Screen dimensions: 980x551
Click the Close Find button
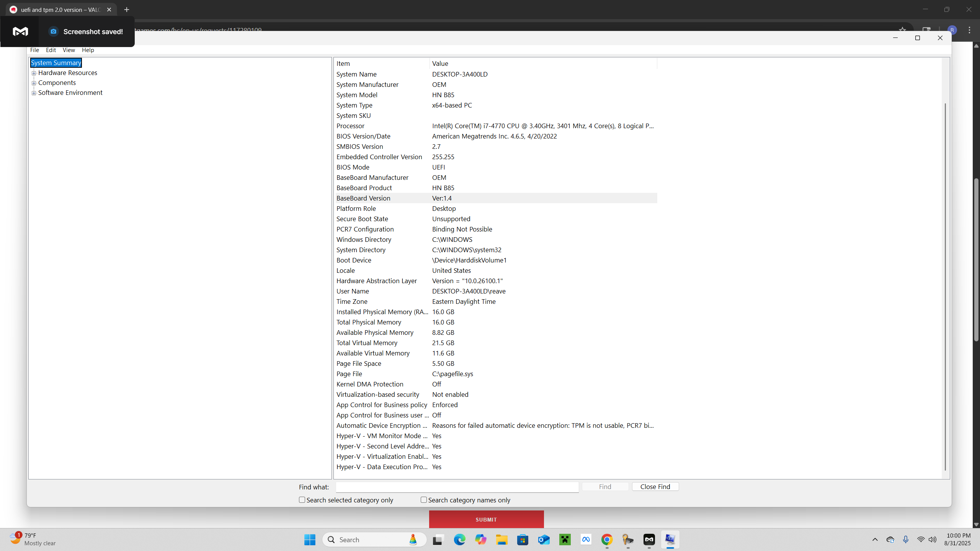point(655,487)
